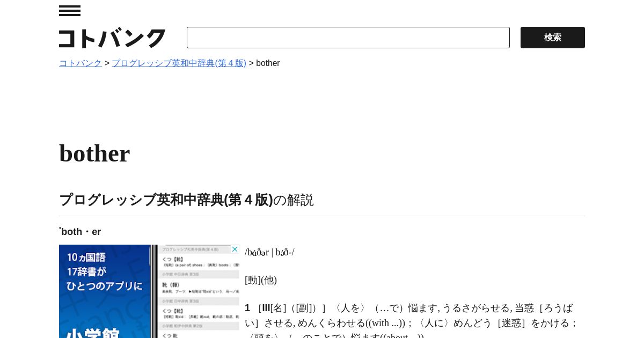
Task: Close the ad with the X icon
Action: pyautogui.click(x=235, y=249)
